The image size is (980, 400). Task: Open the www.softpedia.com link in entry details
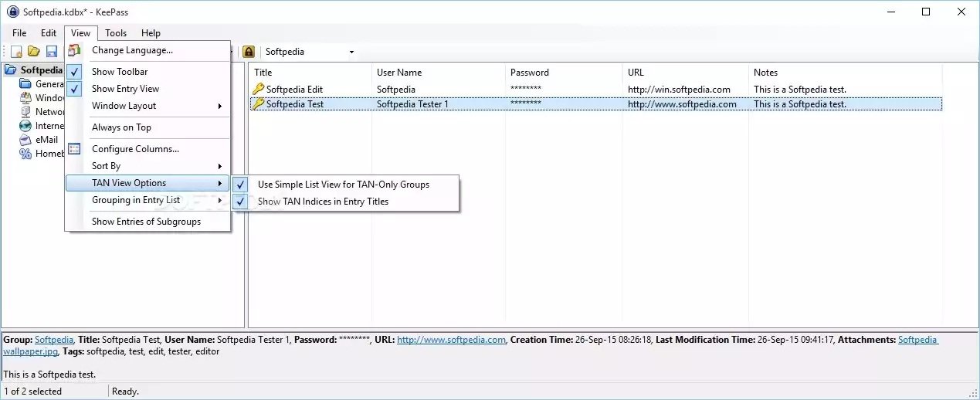(x=451, y=340)
